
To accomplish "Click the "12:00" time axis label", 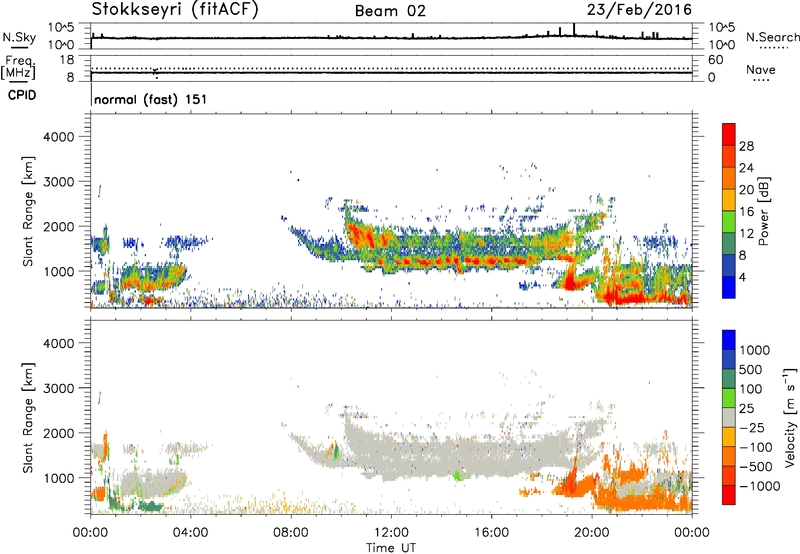I will pos(391,533).
